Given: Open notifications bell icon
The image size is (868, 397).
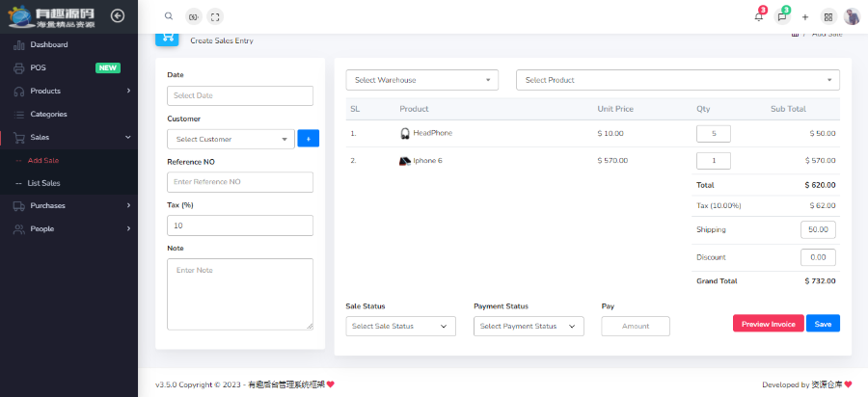Looking at the screenshot, I should 759,16.
